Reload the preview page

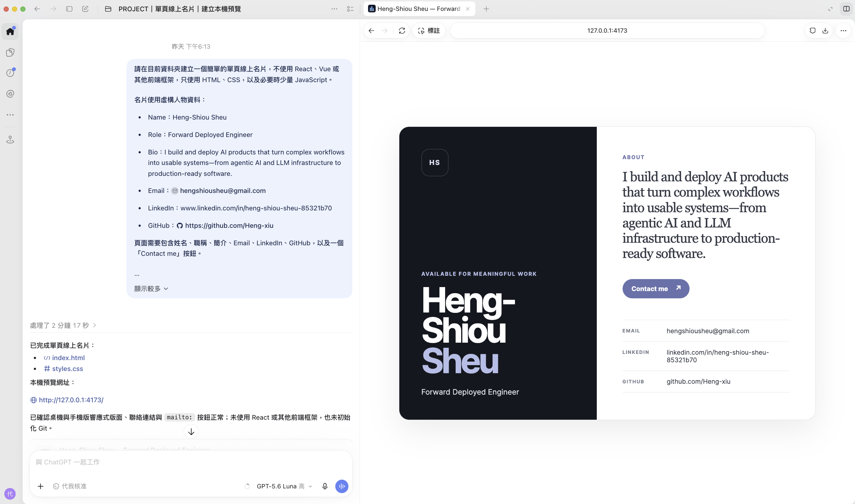pos(402,31)
